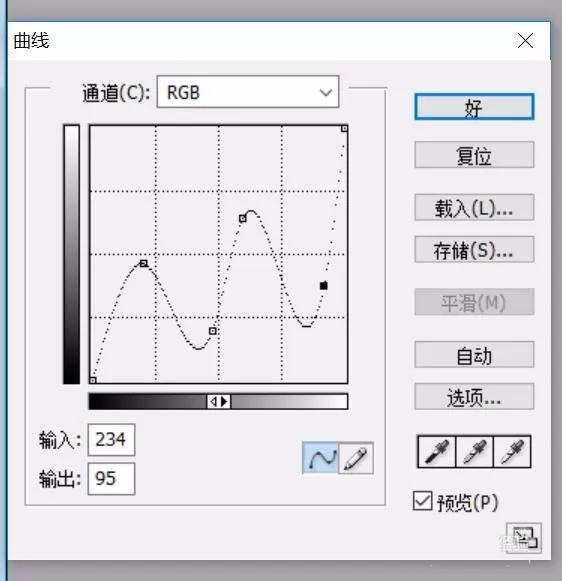The image size is (562, 581).
Task: Click the 存储(S)... save button
Action: point(474,249)
